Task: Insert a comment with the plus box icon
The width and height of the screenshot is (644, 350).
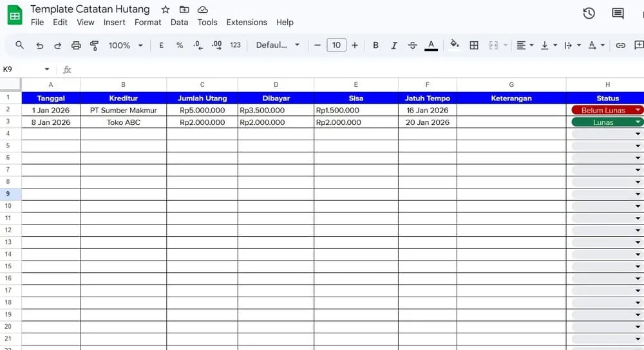Action: (639, 45)
